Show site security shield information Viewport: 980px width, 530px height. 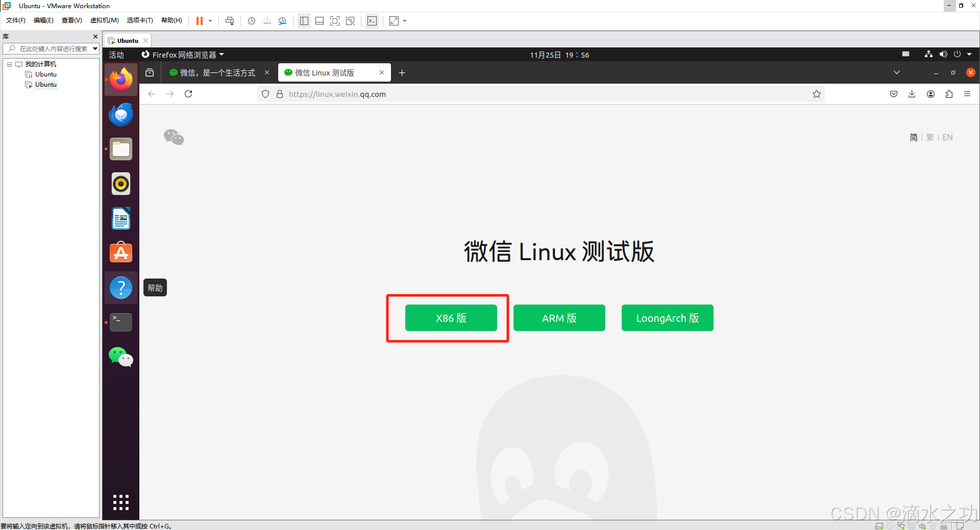(265, 94)
